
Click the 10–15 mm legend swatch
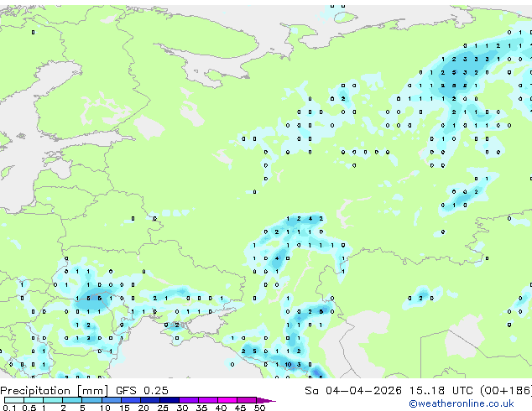pyautogui.click(x=111, y=400)
